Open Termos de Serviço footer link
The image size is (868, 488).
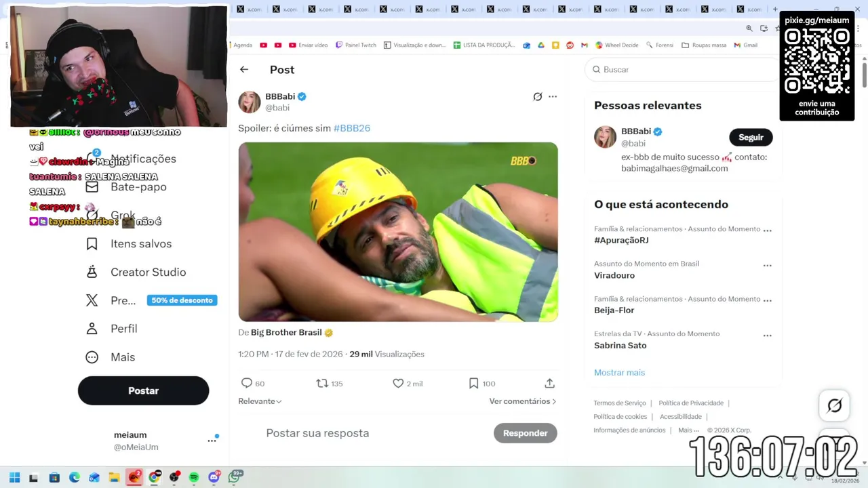[620, 403]
